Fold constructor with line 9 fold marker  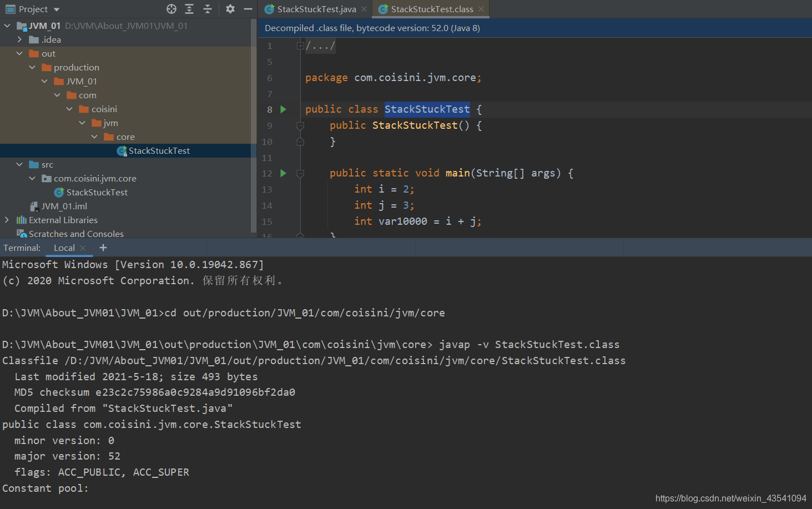click(x=300, y=126)
